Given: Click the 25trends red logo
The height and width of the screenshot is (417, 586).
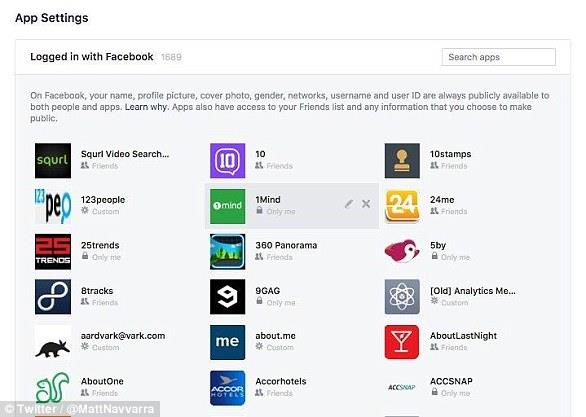Looking at the screenshot, I should pos(53,252).
